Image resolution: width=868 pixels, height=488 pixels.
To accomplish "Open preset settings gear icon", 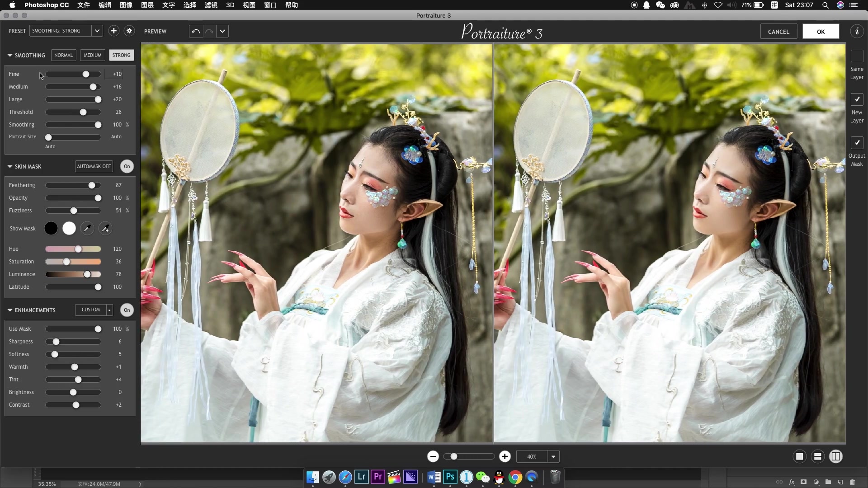I will point(129,31).
